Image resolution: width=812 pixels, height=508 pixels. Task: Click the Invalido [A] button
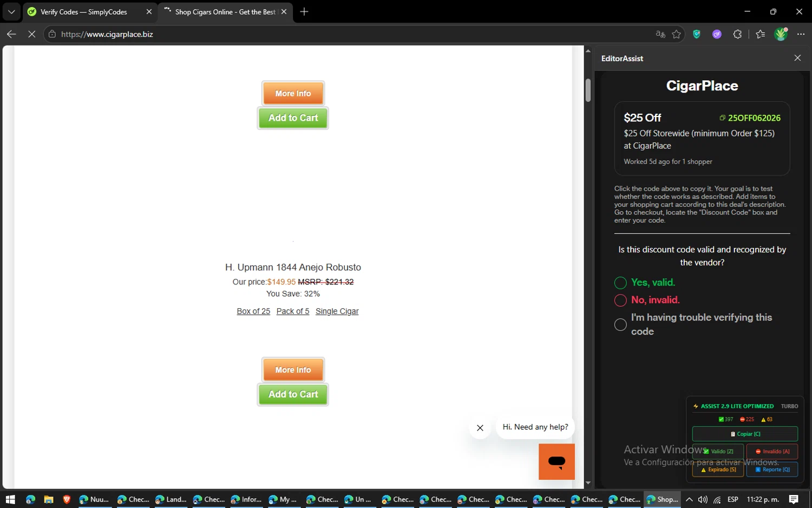[x=772, y=451]
